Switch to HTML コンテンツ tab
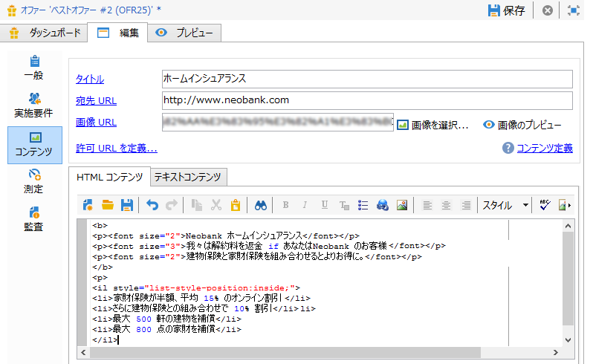Screen dimensions: 593x364 (x=110, y=177)
